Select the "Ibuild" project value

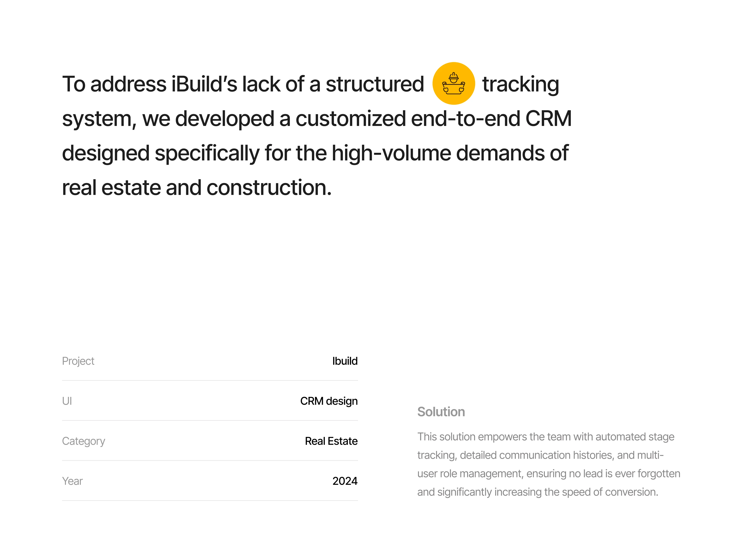click(x=344, y=361)
